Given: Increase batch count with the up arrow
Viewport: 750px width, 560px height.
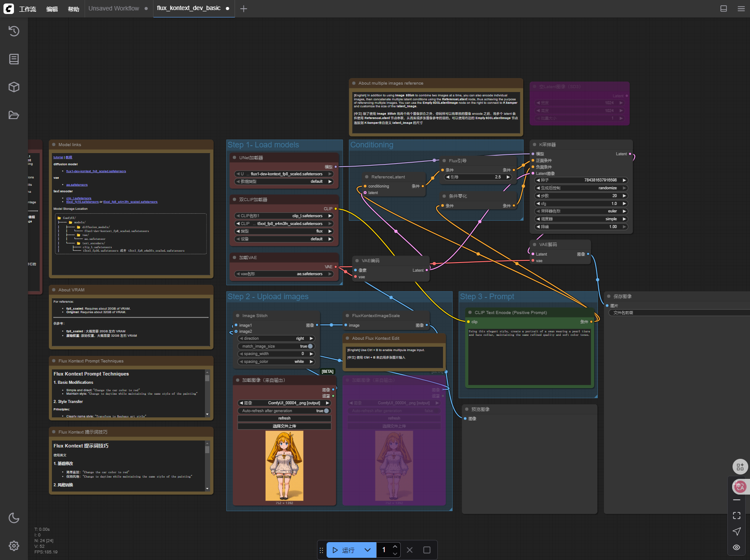Looking at the screenshot, I should point(395,546).
